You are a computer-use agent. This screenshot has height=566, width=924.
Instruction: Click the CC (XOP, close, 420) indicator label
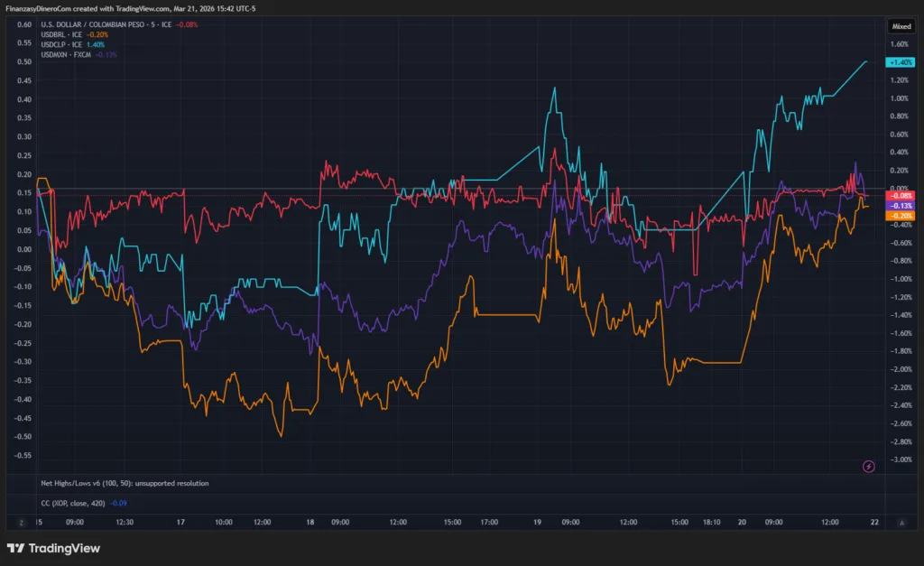(x=76, y=503)
